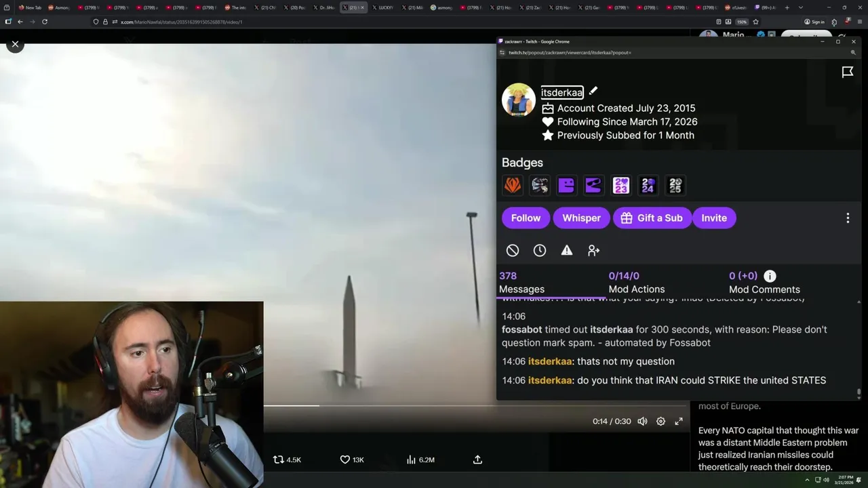Click the report flag icon on viewer card
Image resolution: width=868 pixels, height=488 pixels.
coord(848,72)
